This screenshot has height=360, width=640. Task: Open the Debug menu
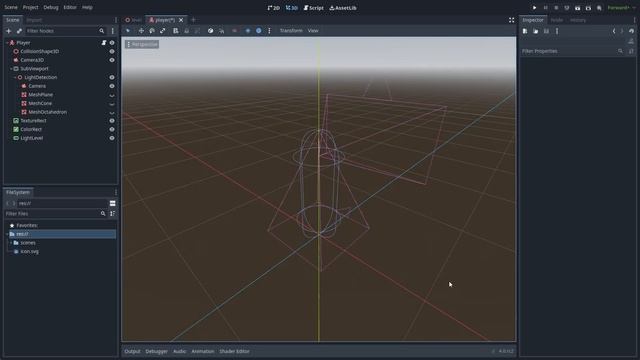[x=51, y=7]
